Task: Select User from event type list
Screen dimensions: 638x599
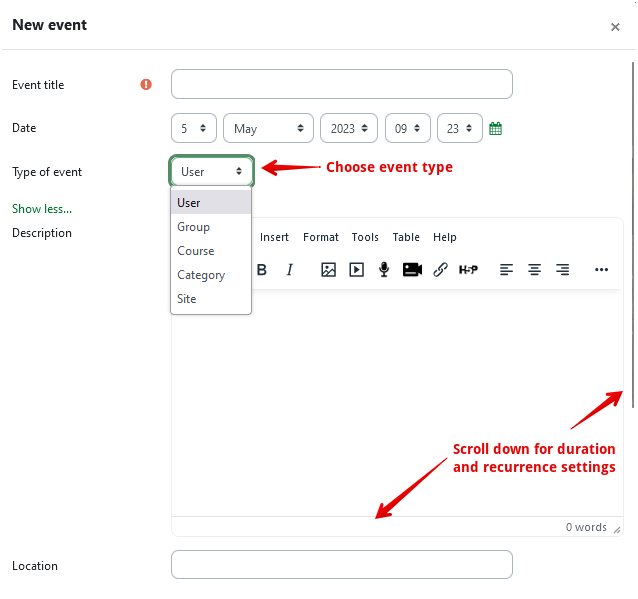Action: [x=211, y=203]
